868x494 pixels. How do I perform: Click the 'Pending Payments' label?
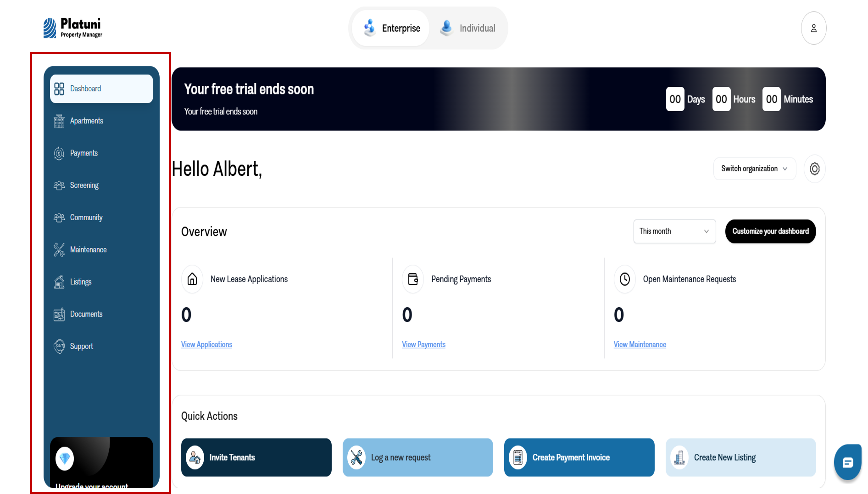tap(461, 279)
